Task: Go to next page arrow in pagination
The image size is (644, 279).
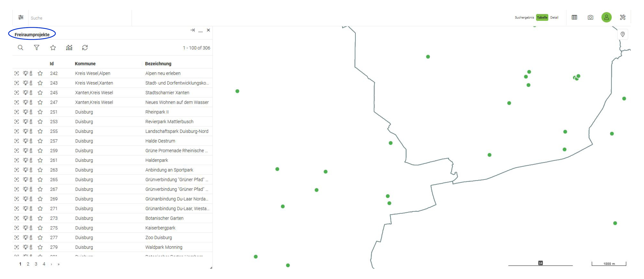Action: pos(52,264)
